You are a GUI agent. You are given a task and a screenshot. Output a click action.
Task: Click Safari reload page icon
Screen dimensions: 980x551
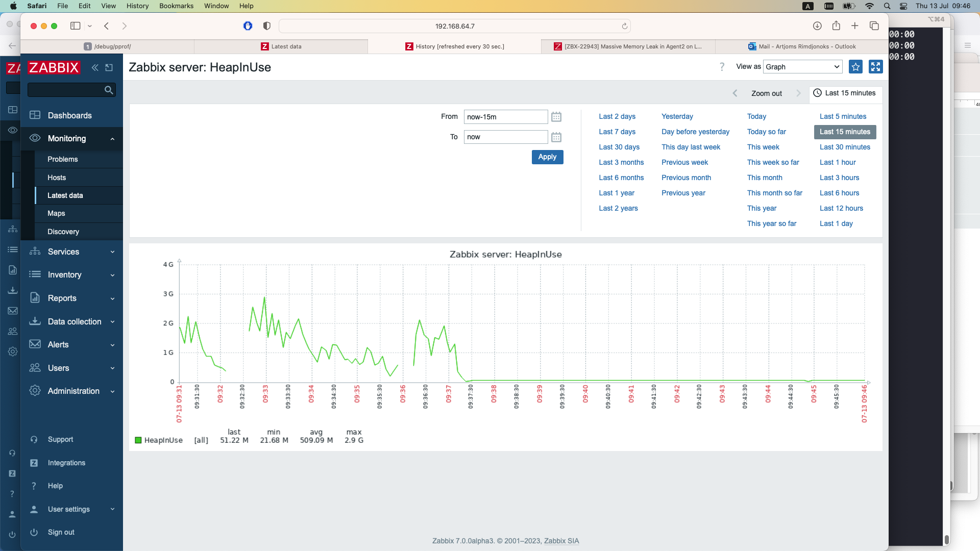pyautogui.click(x=624, y=26)
